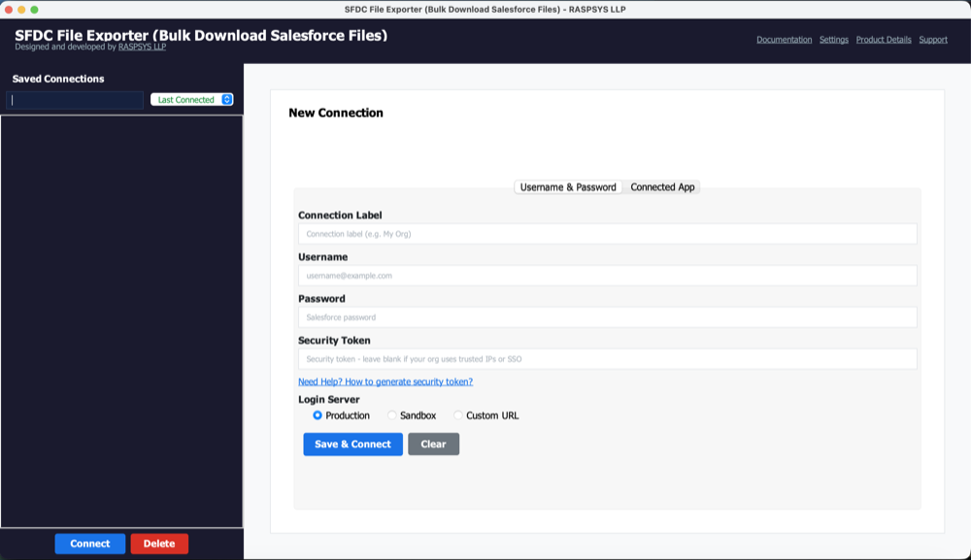Switch to the Username & Password tab

click(568, 187)
